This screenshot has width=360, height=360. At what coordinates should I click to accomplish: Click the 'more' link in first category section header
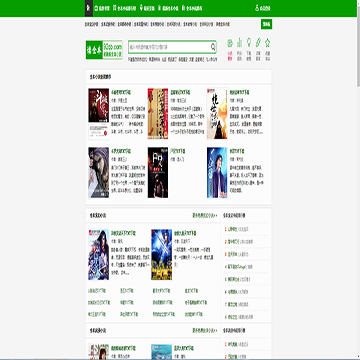click(205, 215)
